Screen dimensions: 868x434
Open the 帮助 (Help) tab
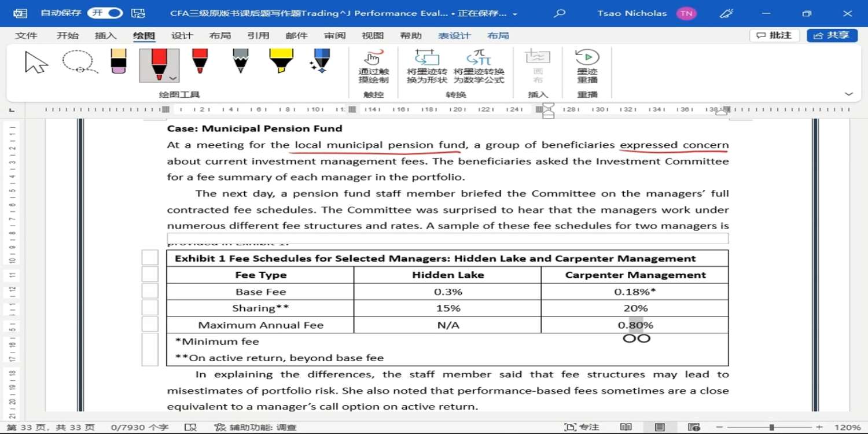click(411, 36)
